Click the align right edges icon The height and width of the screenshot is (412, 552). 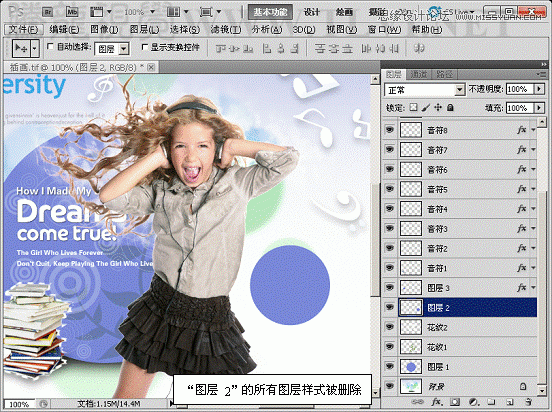click(x=294, y=48)
